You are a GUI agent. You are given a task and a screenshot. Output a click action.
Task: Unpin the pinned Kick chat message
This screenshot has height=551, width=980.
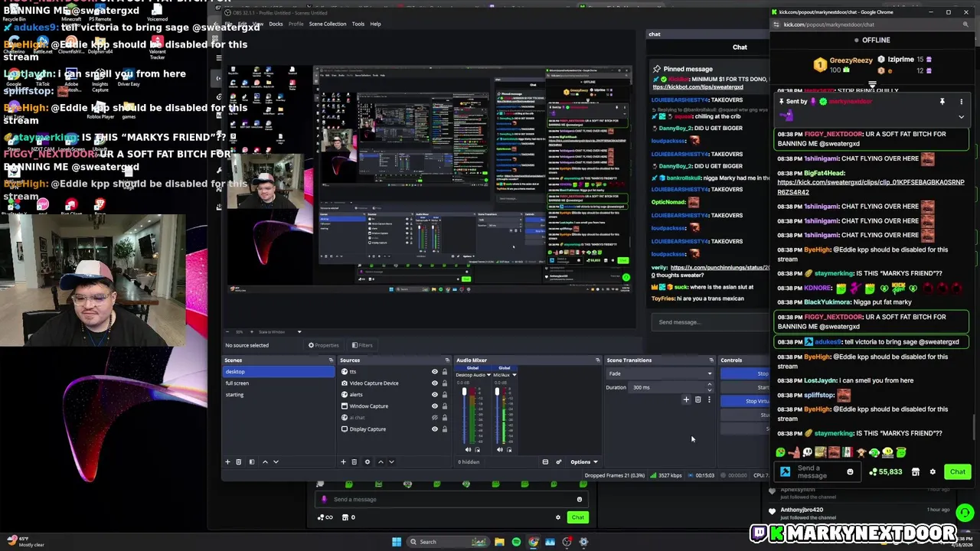click(942, 101)
